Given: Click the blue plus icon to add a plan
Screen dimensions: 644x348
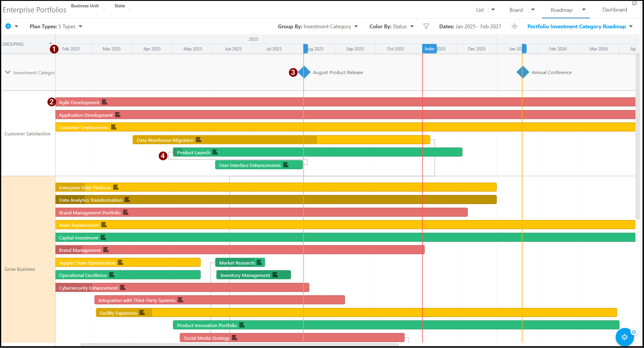Looking at the screenshot, I should coord(8,26).
